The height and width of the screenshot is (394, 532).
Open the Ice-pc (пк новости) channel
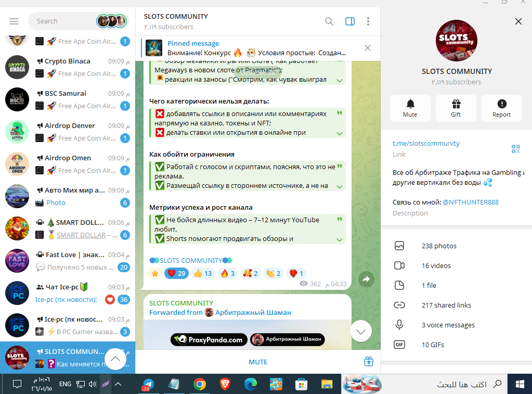68,325
